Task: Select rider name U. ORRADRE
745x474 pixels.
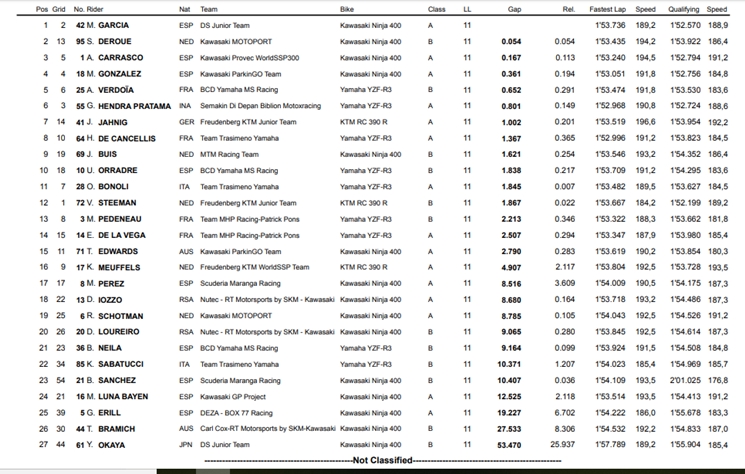Action: 112,171
